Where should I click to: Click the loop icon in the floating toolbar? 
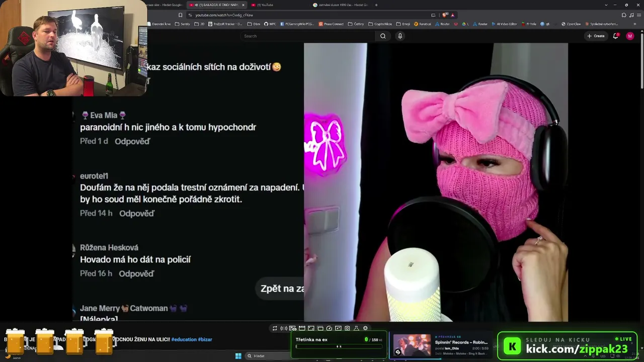[275, 328]
